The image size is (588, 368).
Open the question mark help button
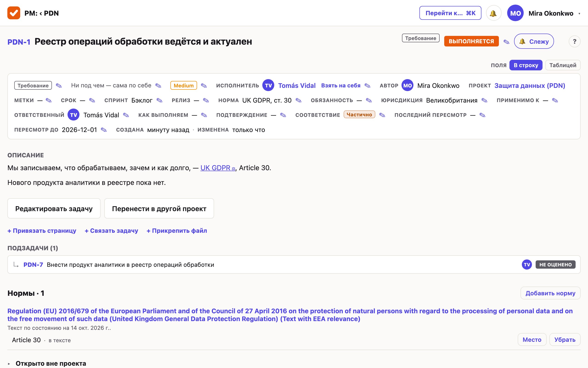[574, 41]
